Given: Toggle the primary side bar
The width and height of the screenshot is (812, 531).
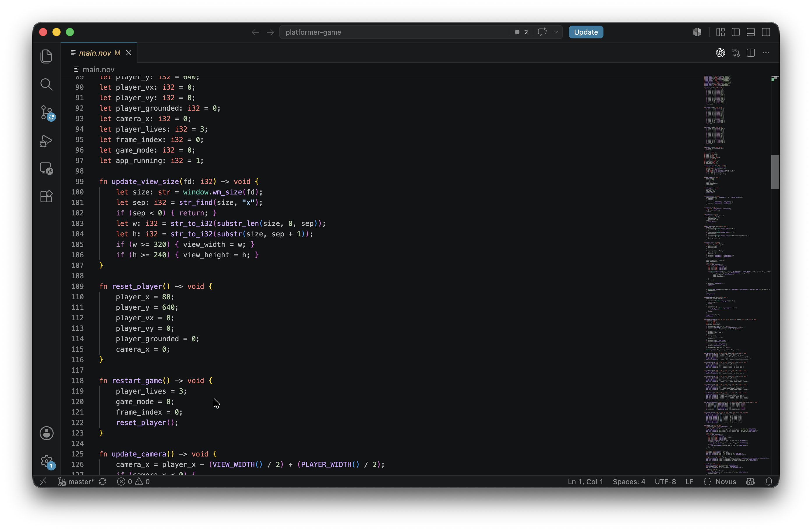Looking at the screenshot, I should point(736,32).
